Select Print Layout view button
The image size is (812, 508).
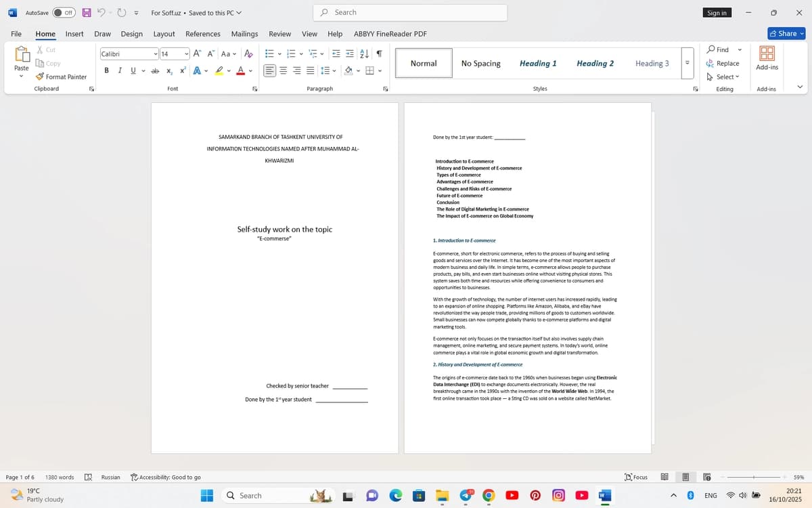(x=685, y=478)
